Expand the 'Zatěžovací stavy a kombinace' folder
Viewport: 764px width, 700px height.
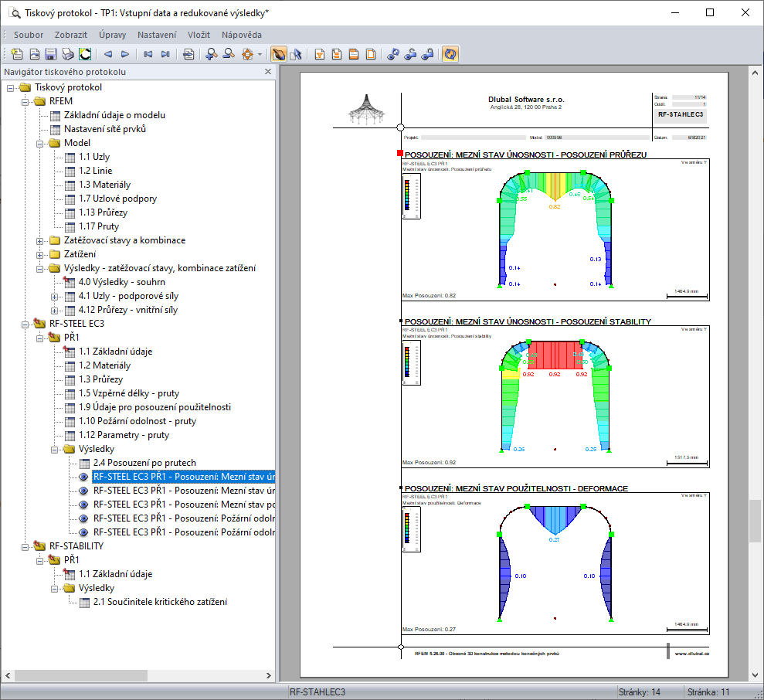(40, 240)
